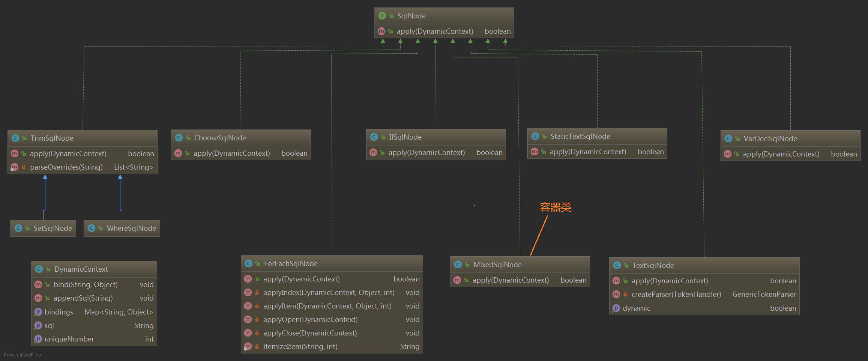Click the ChooseSqlNode class icon

coord(179,138)
